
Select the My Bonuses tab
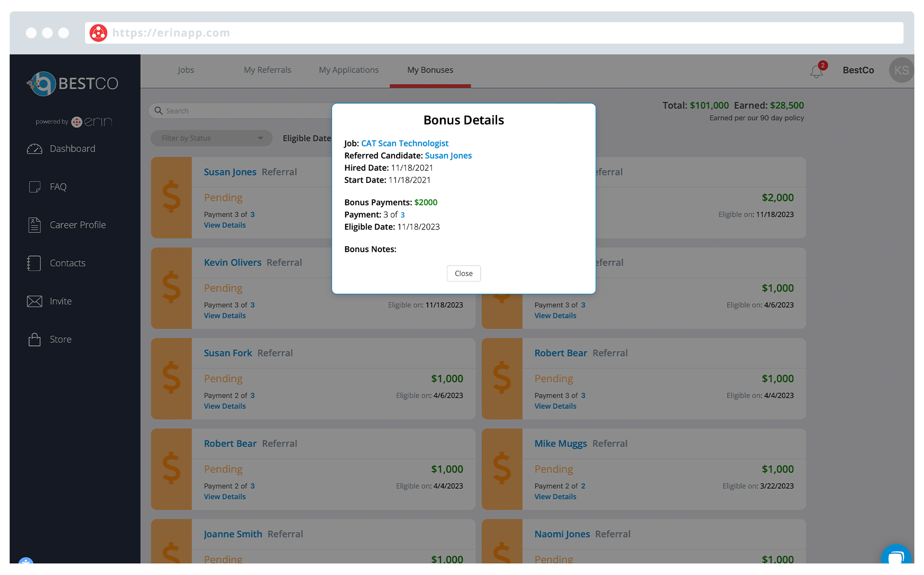(430, 70)
